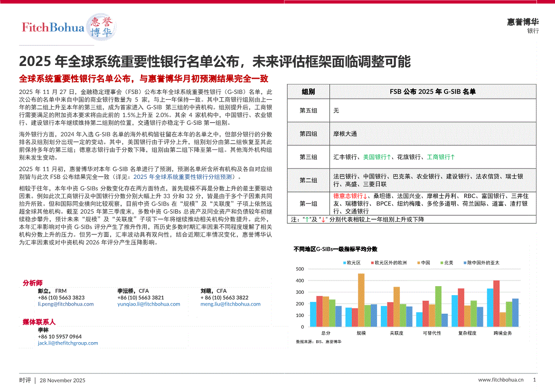Click email link yunqiao.li@fitchbohua.com

click(x=149, y=304)
